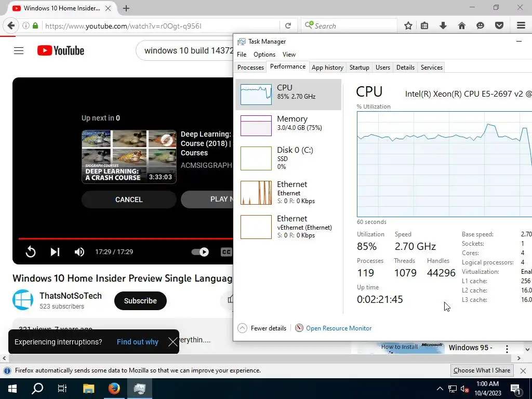Open network tray icon
This screenshot has width=532, height=399.
tap(453, 389)
